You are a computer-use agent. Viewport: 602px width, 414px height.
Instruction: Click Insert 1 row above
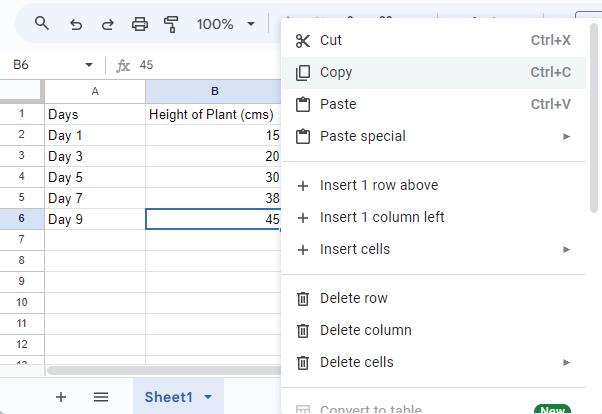378,185
